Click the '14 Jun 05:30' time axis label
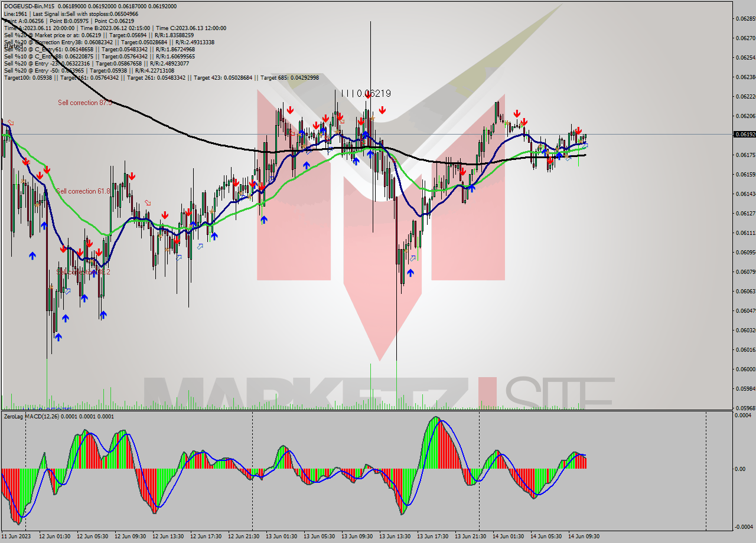This screenshot has height=543, width=756. 546,537
